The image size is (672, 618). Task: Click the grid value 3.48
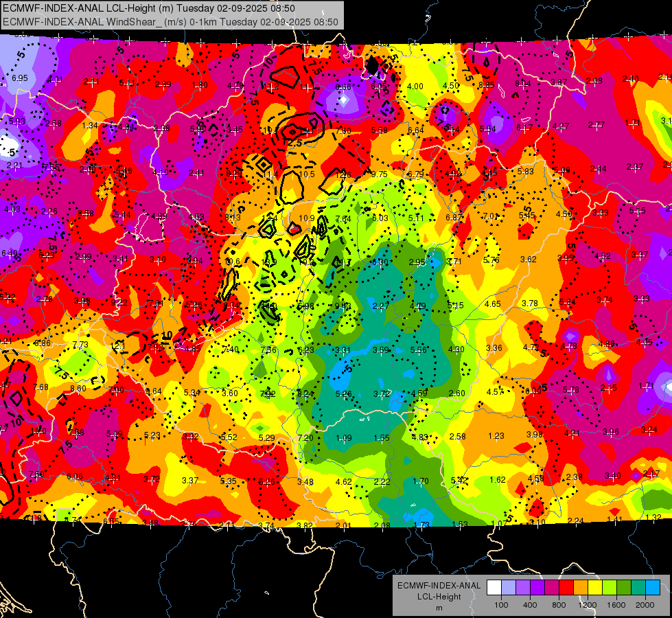(305, 482)
